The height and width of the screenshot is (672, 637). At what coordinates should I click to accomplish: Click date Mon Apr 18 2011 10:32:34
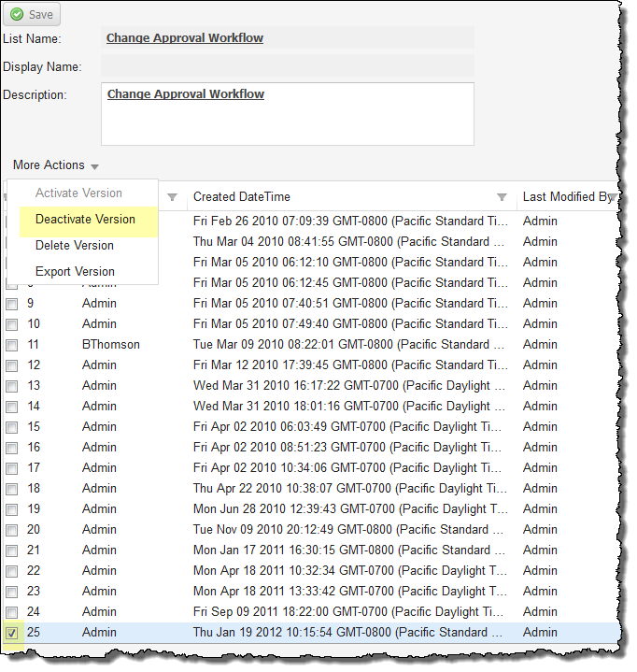click(x=350, y=570)
